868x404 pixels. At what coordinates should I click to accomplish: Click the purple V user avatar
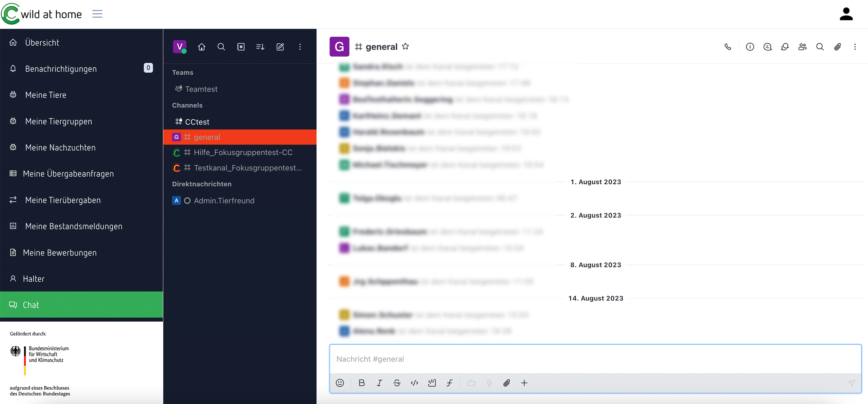(179, 47)
